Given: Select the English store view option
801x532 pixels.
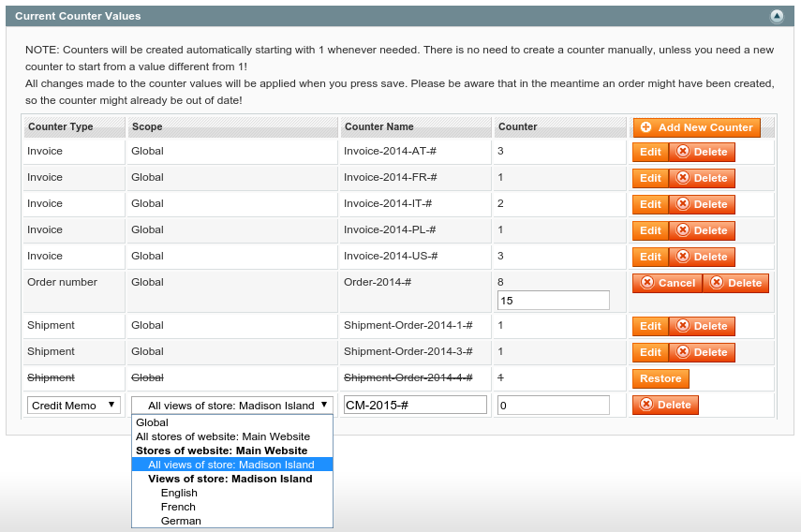Looking at the screenshot, I should point(179,493).
